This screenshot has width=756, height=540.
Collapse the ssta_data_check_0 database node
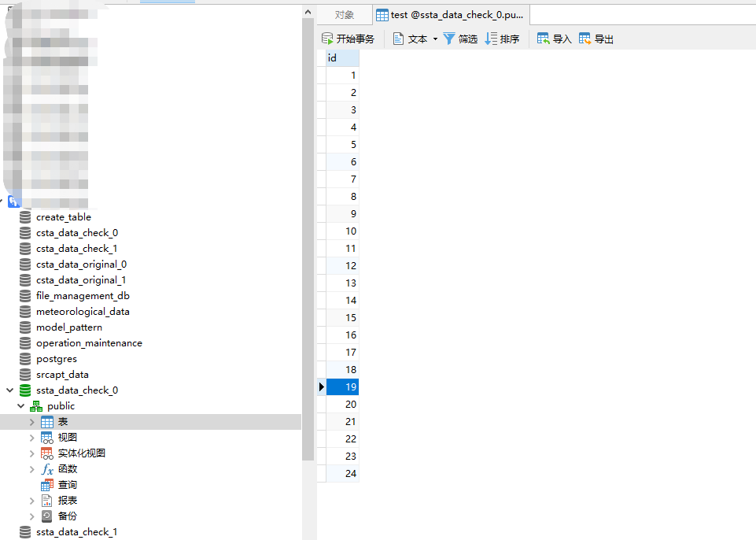[x=9, y=390]
